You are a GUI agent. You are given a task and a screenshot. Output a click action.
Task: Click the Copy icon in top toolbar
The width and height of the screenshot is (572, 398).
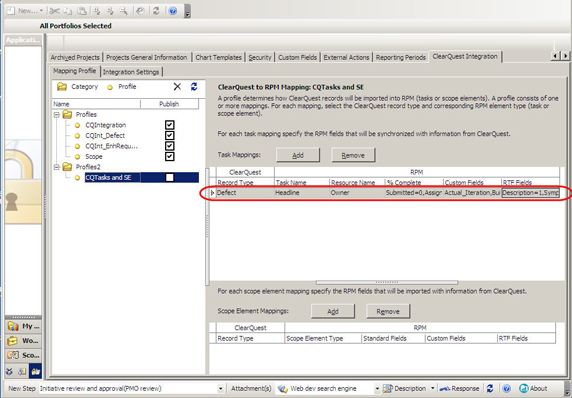tap(69, 11)
